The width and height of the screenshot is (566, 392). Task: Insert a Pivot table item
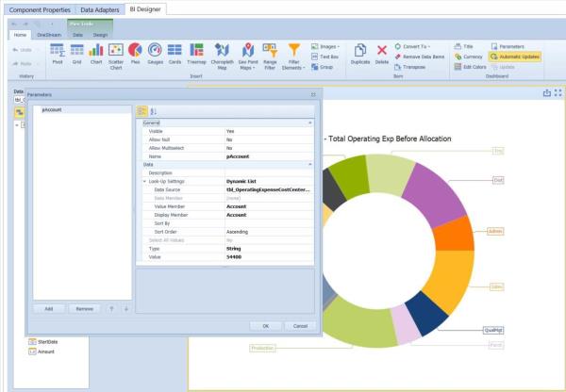[x=57, y=54]
